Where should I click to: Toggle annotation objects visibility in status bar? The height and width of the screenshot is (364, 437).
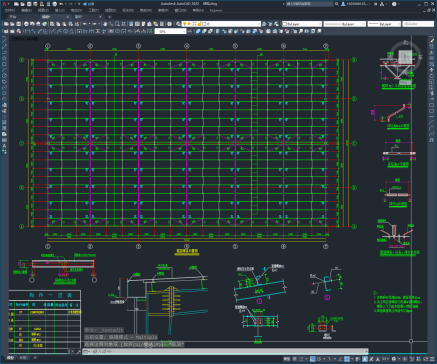366,359
